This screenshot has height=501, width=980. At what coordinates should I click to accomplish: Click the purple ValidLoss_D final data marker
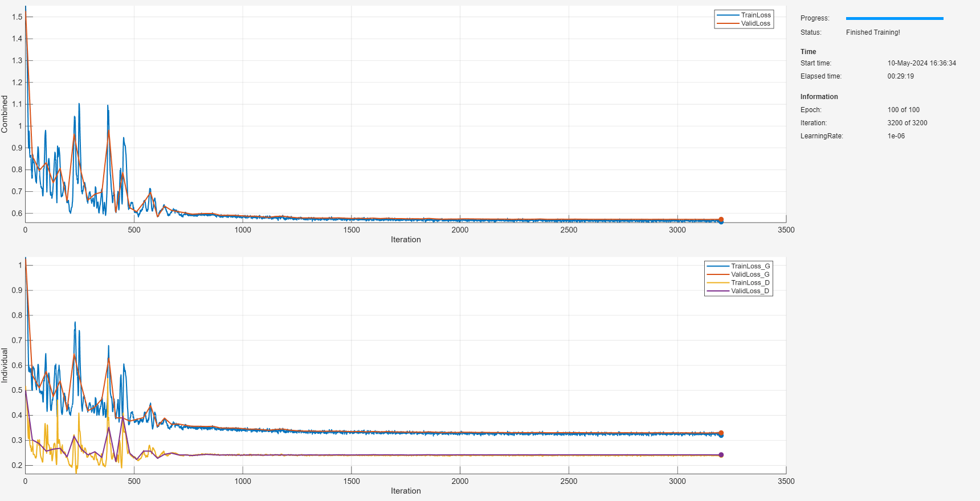point(721,455)
